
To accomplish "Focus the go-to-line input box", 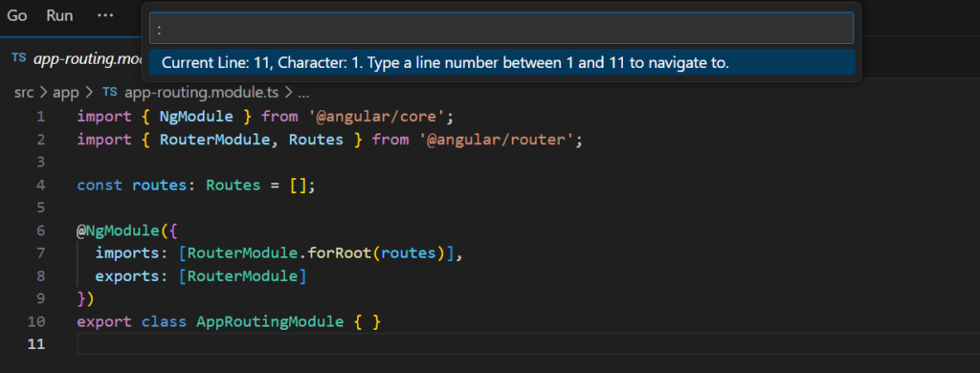I will pyautogui.click(x=501, y=28).
